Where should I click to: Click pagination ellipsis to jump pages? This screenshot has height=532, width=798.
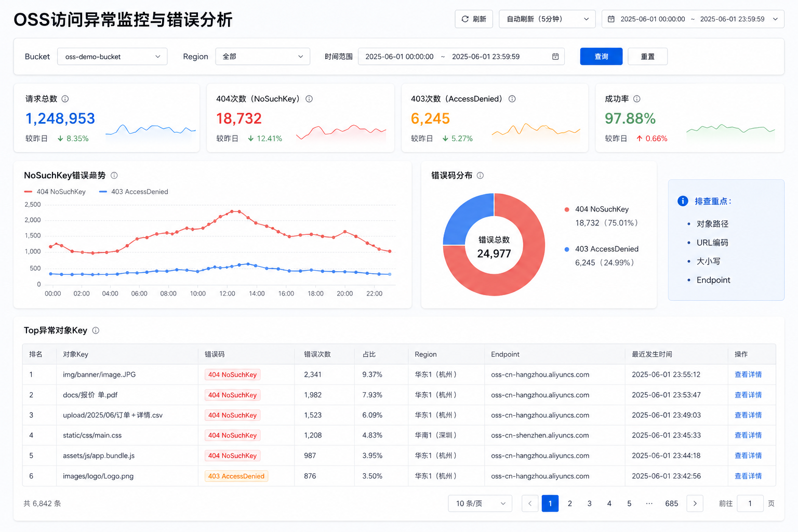[x=649, y=503]
